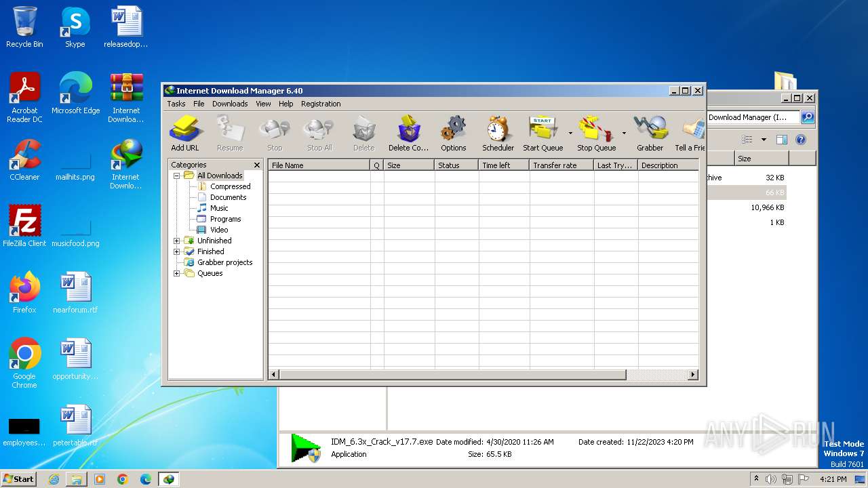Open the File menu
This screenshot has height=488, width=868.
point(199,104)
